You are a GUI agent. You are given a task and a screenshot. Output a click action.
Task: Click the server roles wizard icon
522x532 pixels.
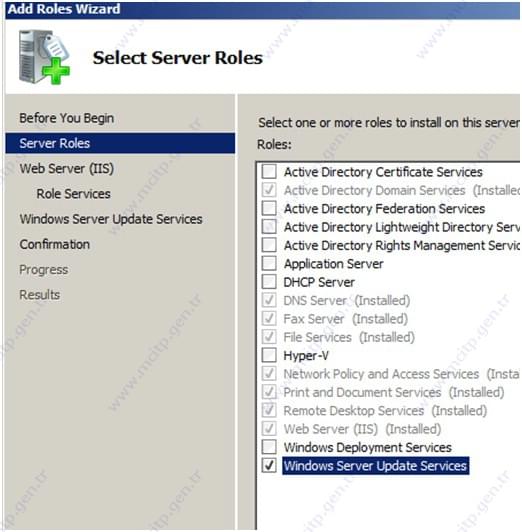(x=44, y=57)
